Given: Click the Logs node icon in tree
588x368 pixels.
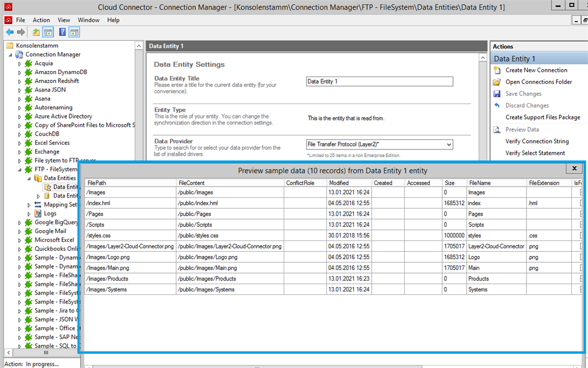Looking at the screenshot, I should [x=38, y=213].
